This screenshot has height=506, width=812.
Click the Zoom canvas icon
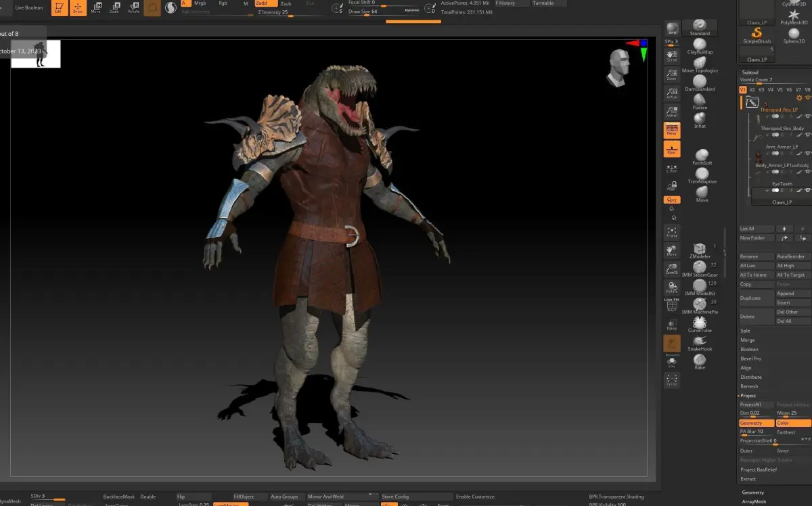coord(672,74)
